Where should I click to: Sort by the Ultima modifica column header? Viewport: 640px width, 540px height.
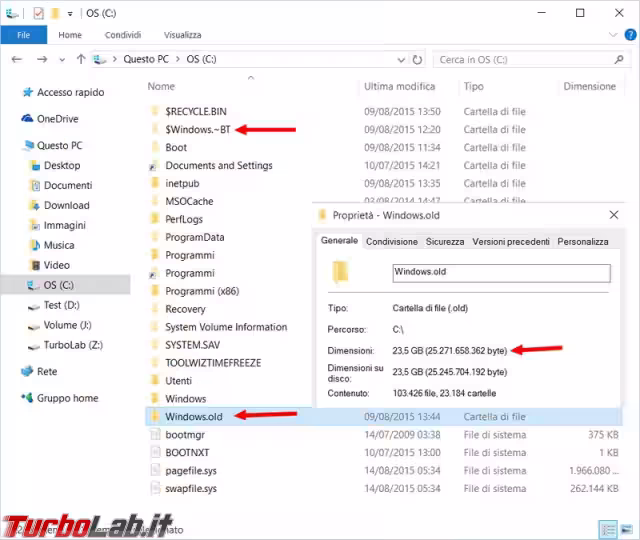tap(399, 87)
